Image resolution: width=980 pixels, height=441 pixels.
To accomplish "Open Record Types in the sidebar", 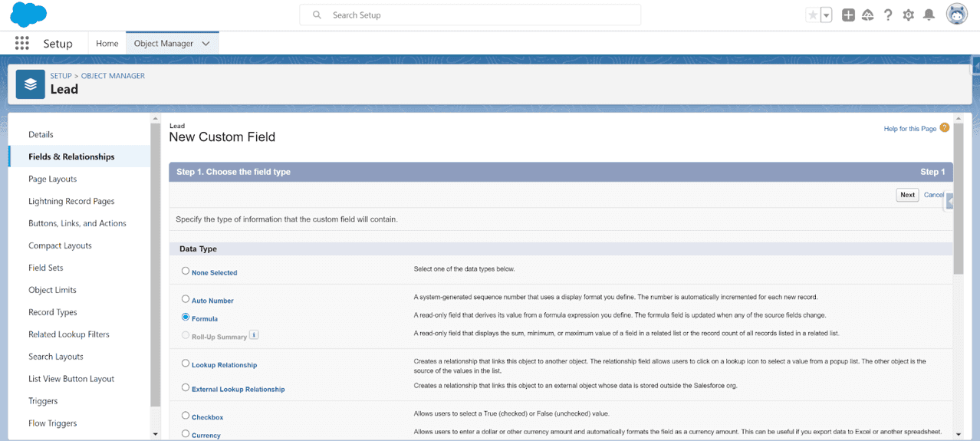I will [x=53, y=312].
